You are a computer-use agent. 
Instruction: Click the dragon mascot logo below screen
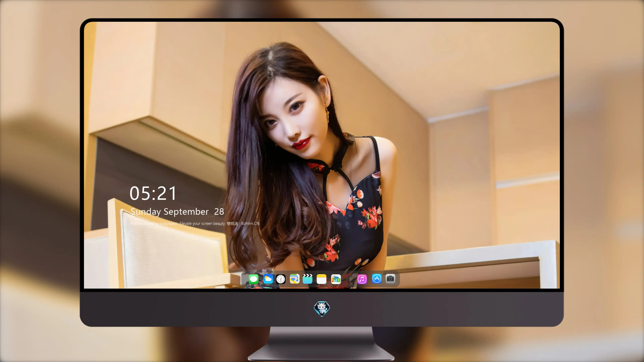pyautogui.click(x=322, y=309)
